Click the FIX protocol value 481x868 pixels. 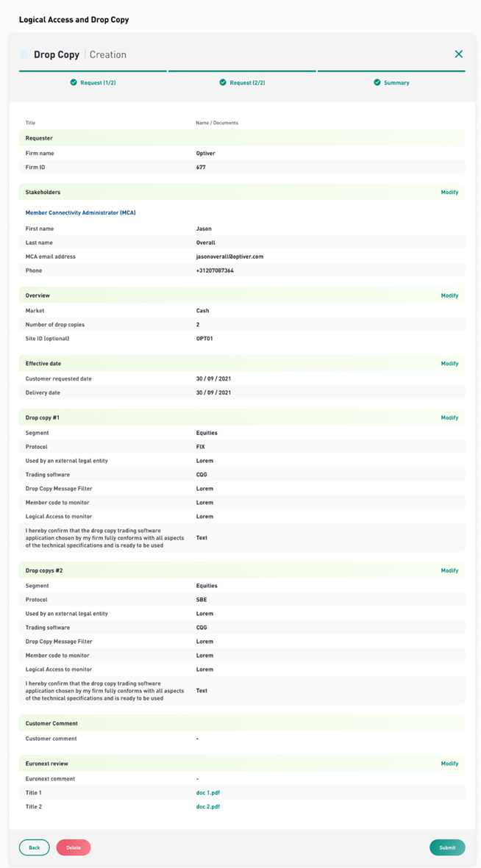(201, 447)
